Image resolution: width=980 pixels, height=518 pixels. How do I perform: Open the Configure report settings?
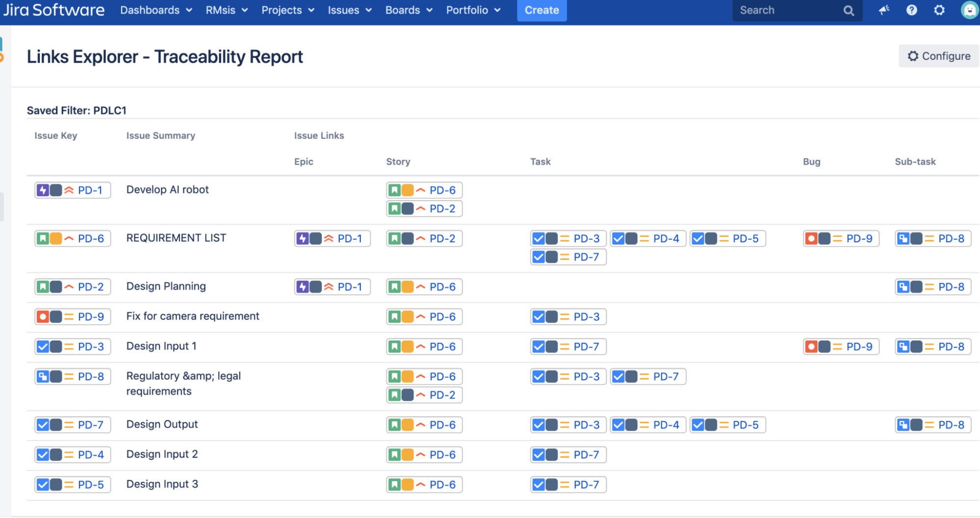[x=938, y=55]
